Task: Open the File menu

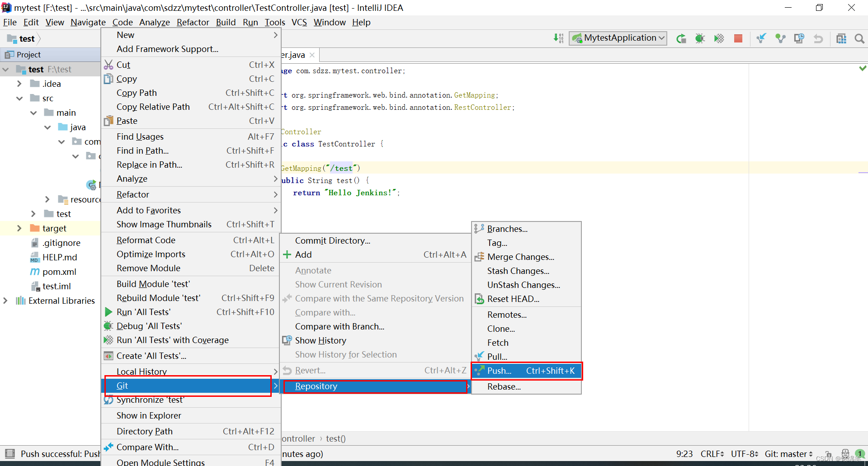Action: point(9,22)
